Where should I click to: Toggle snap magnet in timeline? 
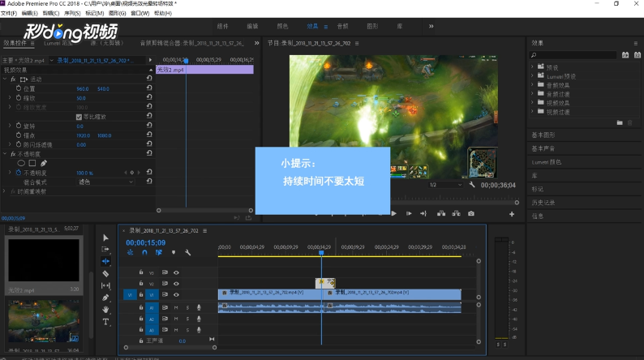[x=144, y=252]
